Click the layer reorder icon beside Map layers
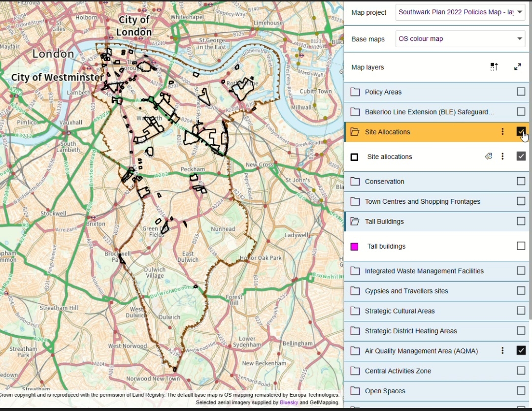Screen dimensions: 532x411 point(494,67)
